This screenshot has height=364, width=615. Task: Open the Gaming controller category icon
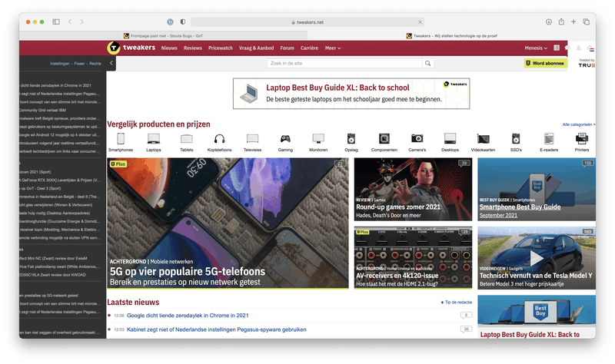click(285, 139)
